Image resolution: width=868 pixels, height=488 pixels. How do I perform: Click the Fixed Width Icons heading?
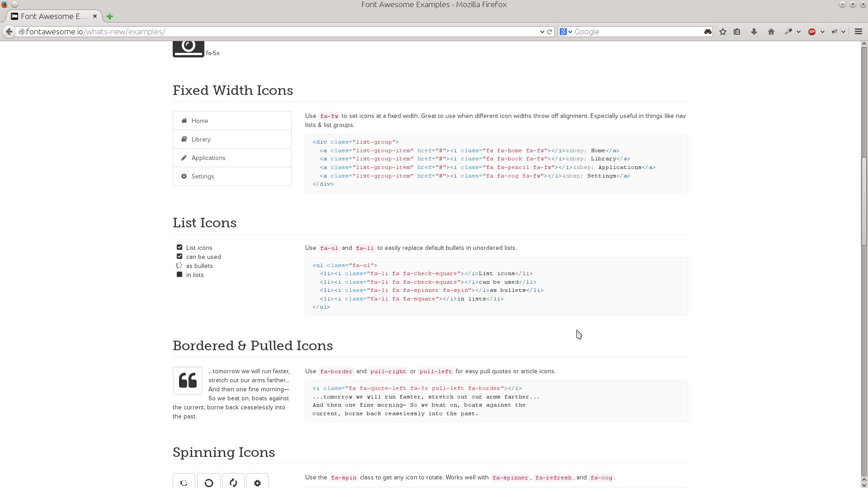tap(233, 90)
